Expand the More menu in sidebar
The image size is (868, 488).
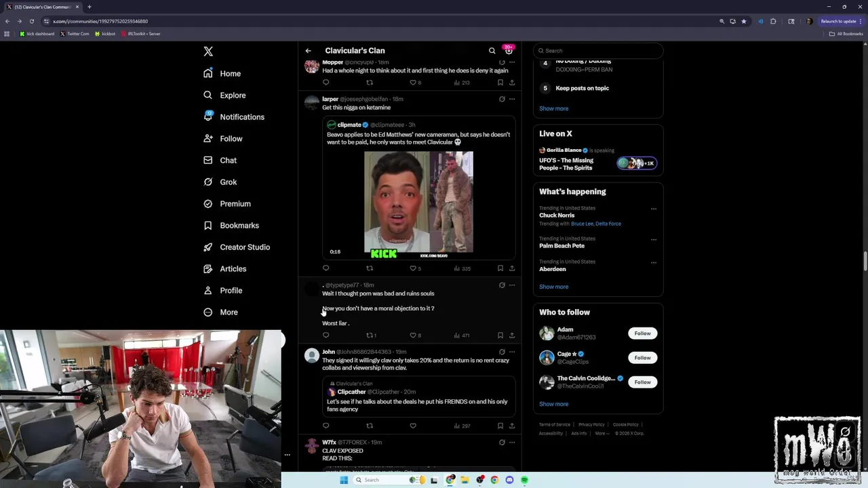point(221,312)
